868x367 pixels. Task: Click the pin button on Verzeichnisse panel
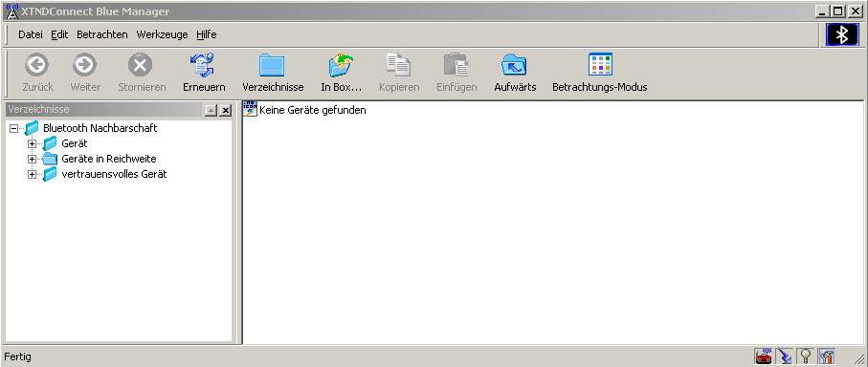coord(211,111)
